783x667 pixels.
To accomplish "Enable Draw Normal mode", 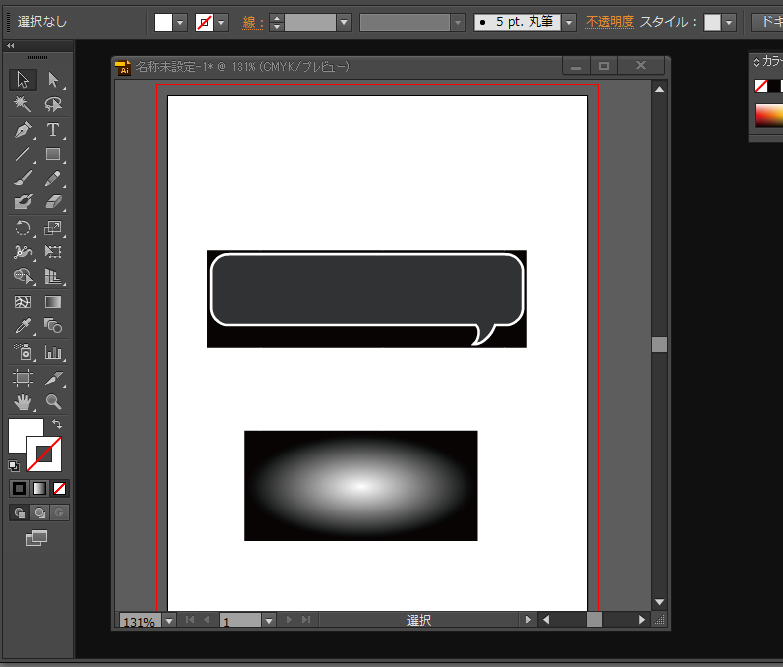I will [19, 513].
